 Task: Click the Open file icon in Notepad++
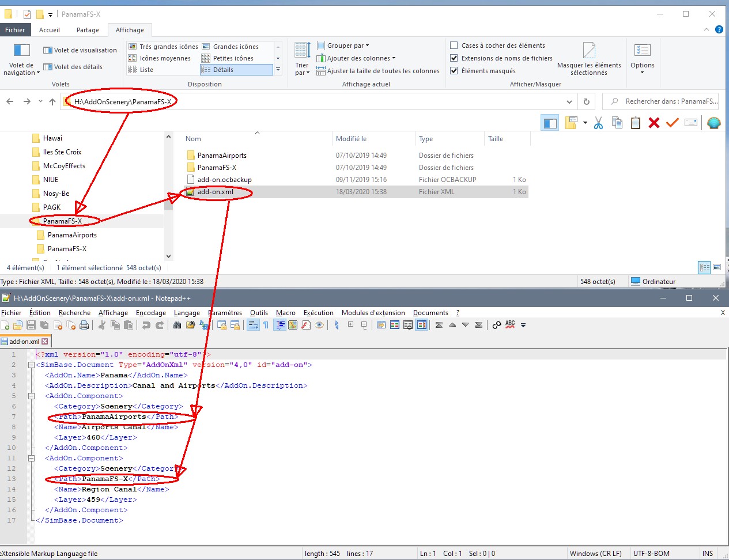[x=18, y=326]
